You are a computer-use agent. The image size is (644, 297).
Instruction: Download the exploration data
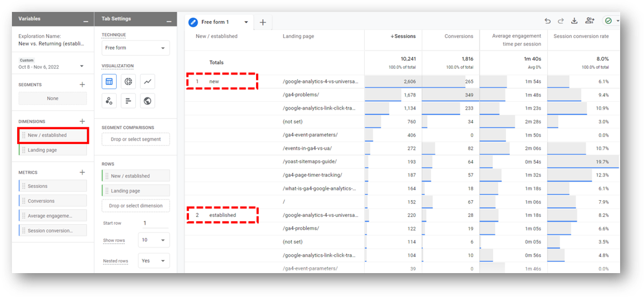[x=574, y=21]
